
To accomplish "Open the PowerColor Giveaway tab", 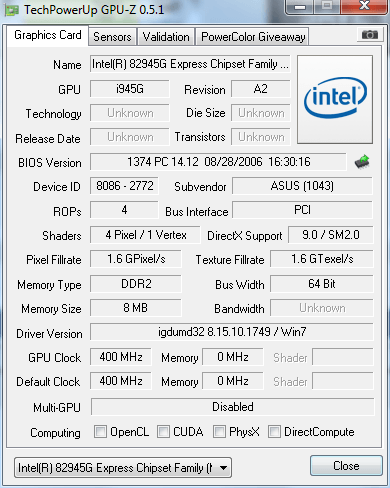I will (253, 37).
